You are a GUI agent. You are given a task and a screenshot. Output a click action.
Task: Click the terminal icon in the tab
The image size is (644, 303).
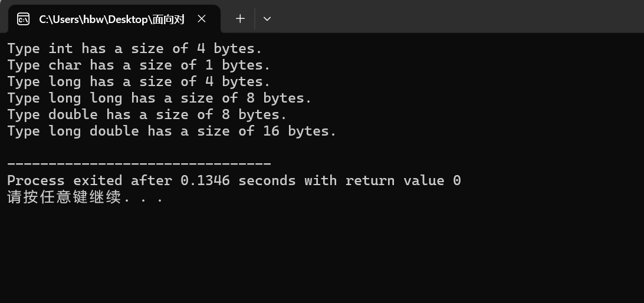tap(23, 19)
